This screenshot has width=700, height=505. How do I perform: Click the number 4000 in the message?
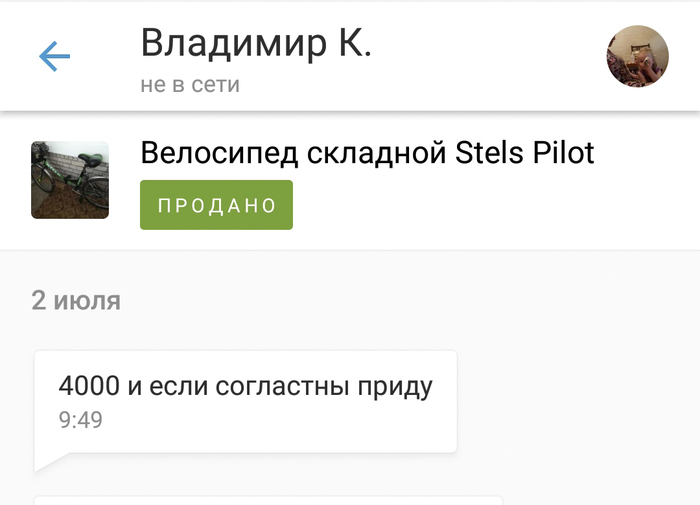89,386
